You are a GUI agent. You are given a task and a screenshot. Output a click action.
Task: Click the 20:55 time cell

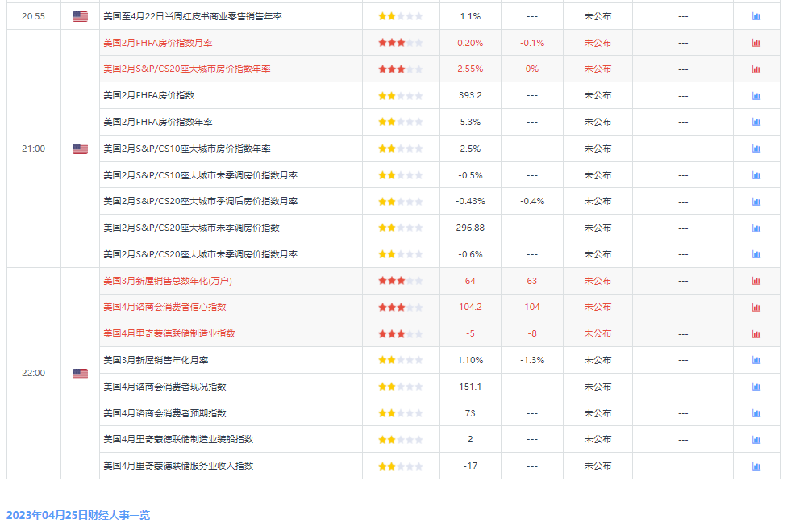tap(33, 17)
